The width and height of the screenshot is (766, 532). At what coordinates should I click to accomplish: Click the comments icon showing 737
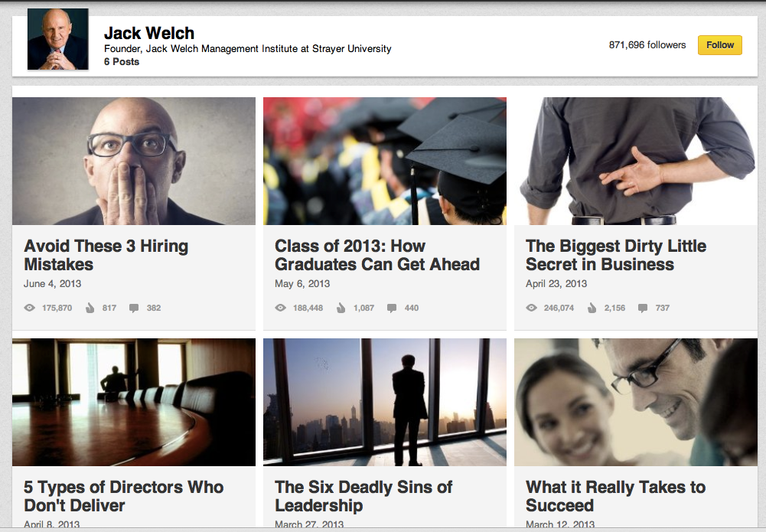(641, 308)
